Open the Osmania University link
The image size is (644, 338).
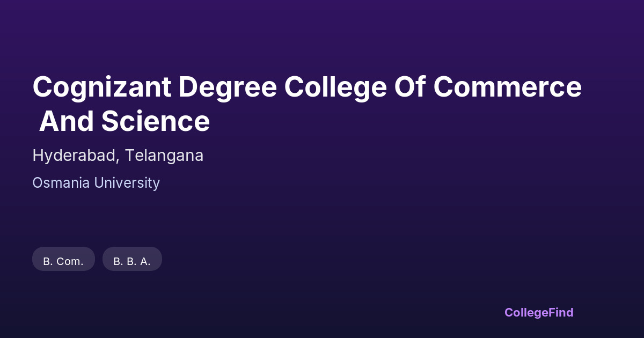click(x=96, y=183)
